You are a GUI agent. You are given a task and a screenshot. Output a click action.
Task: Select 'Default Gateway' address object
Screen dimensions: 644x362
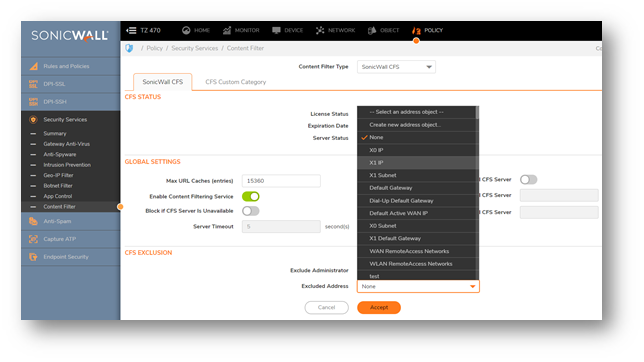coord(417,188)
